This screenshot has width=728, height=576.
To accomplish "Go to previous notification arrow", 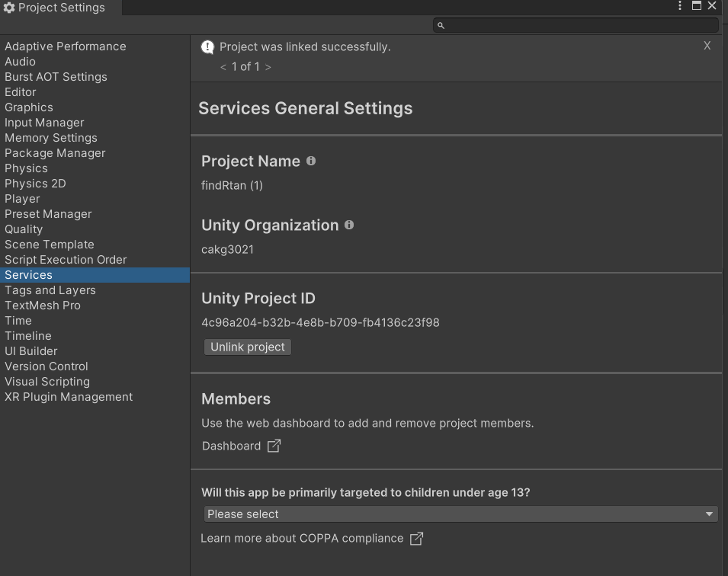I will tap(223, 67).
